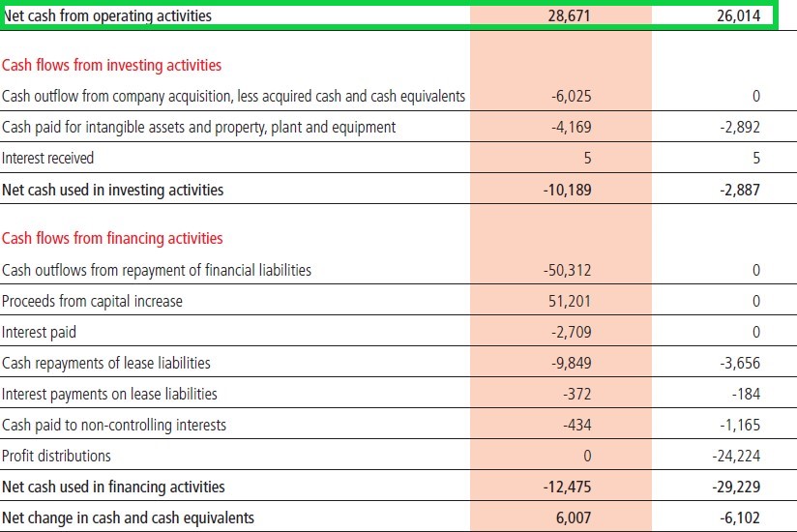This screenshot has height=532, width=797.
Task: Click the 51,201 capital increase proceeds value
Action: coord(570,301)
